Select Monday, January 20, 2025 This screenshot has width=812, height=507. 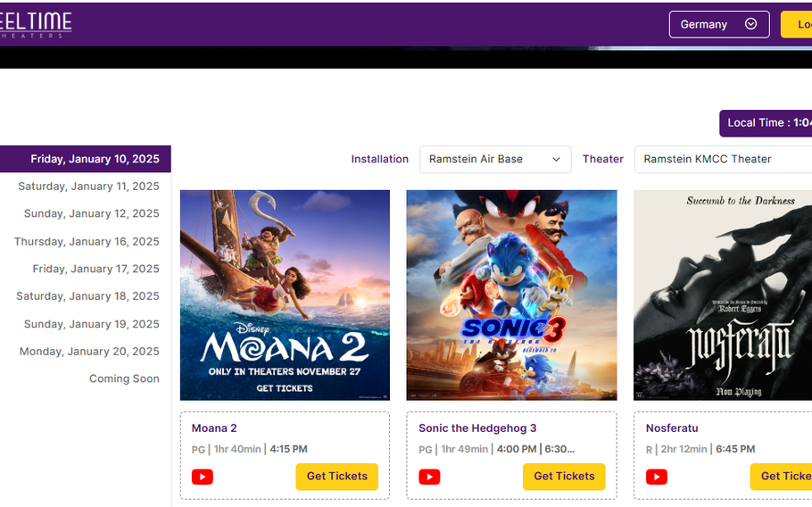(x=89, y=352)
